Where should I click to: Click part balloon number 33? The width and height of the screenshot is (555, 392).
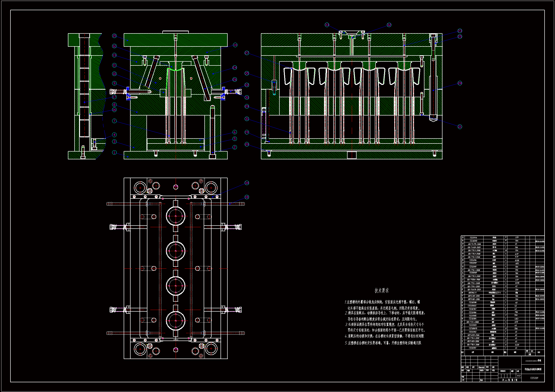pyautogui.click(x=327, y=25)
